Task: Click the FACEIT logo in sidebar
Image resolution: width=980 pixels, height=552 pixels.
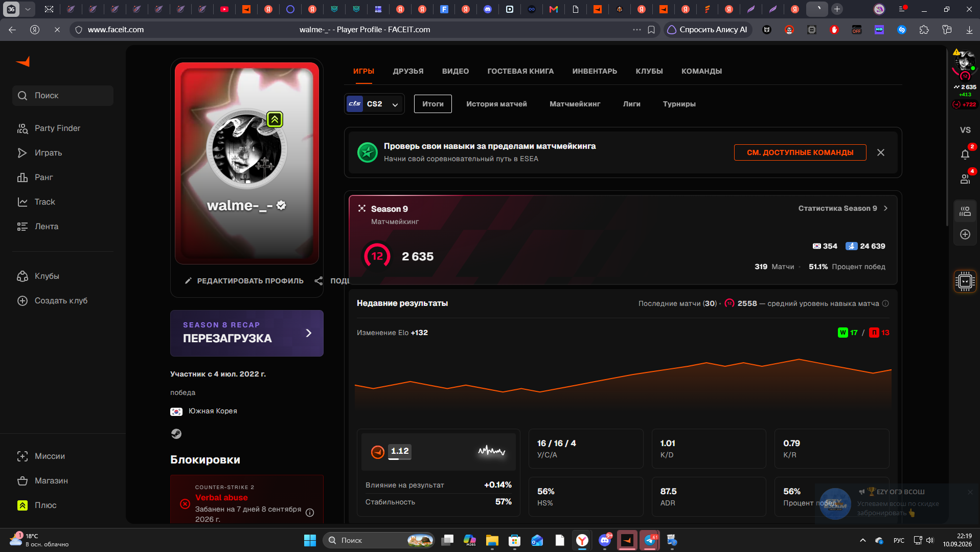Action: 23,62
